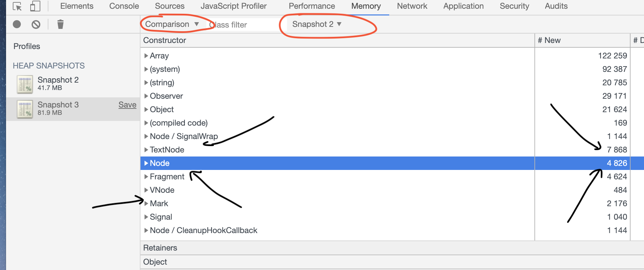Expand the selected Node row
The height and width of the screenshot is (270, 644).
[x=146, y=163]
